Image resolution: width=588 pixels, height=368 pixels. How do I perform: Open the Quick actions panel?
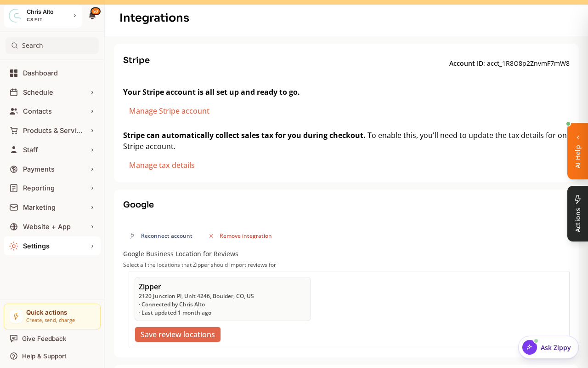(x=52, y=316)
